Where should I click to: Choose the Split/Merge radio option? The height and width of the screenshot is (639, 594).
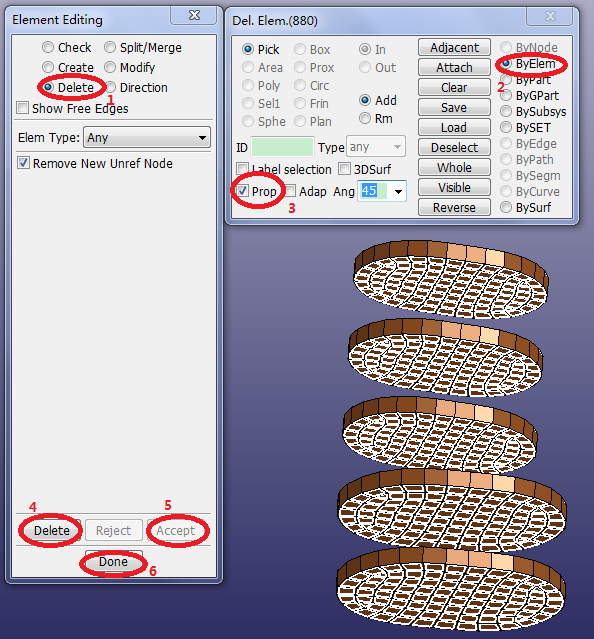110,47
